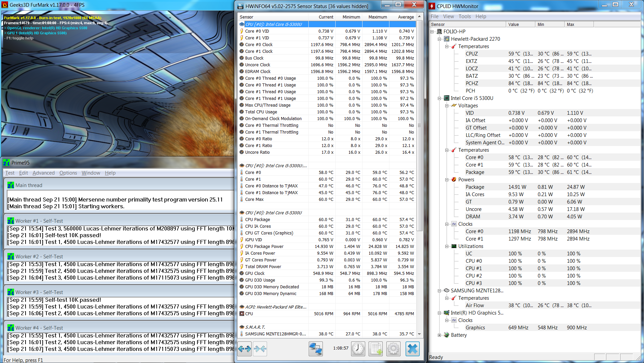
Task: Open HWiNFO sensor settings gear
Action: (393, 349)
